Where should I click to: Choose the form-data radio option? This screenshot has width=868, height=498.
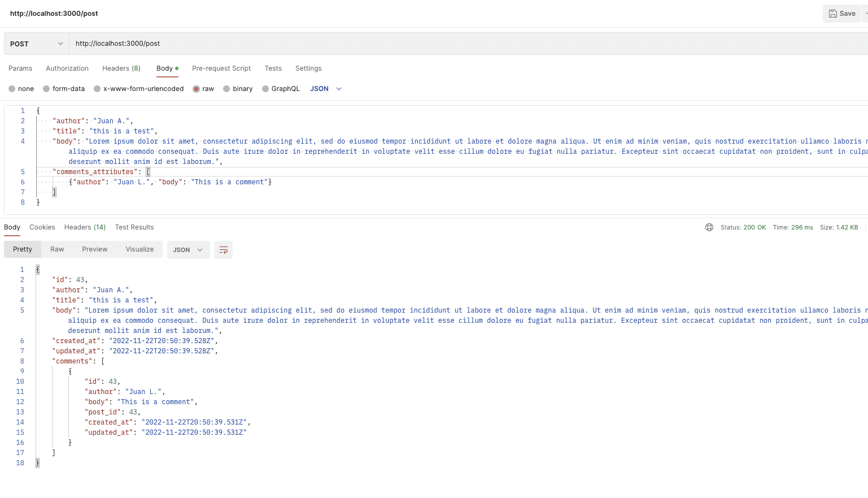coord(46,89)
